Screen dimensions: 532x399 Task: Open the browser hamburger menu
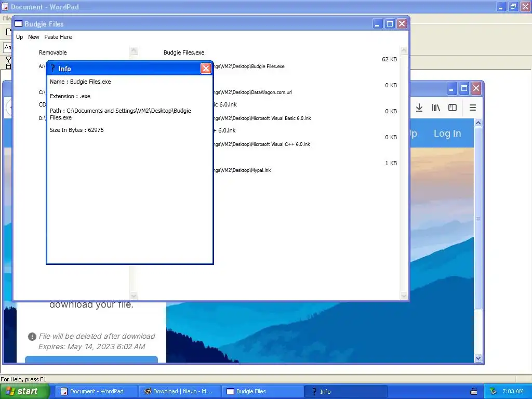pos(473,108)
